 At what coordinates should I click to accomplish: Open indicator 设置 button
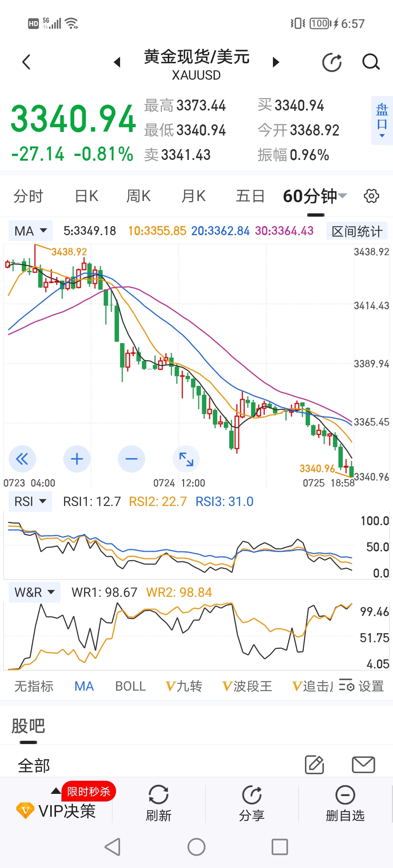click(x=361, y=686)
